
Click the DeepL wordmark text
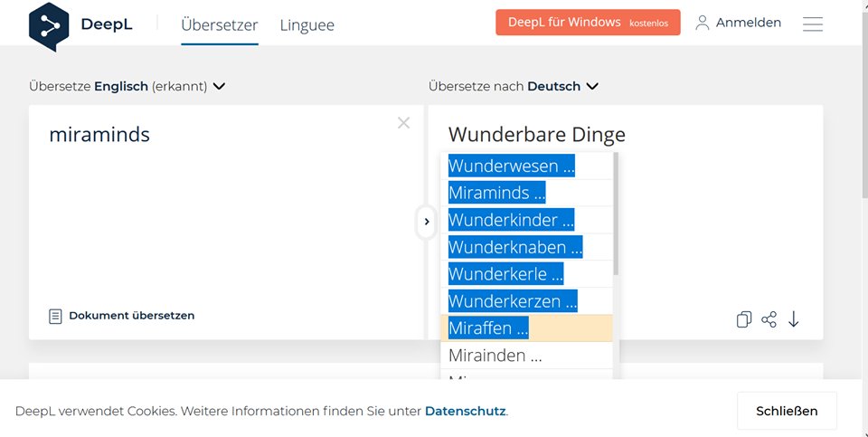[107, 24]
